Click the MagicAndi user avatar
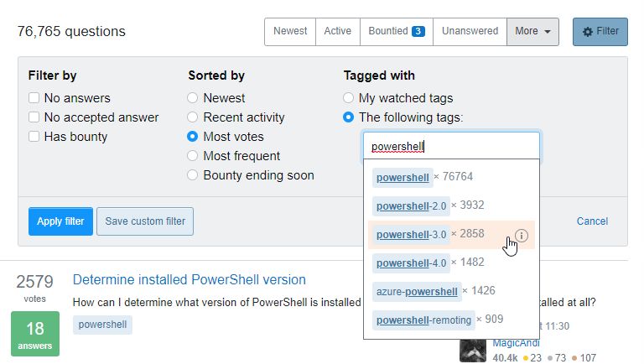The height and width of the screenshot is (364, 644). tap(473, 351)
